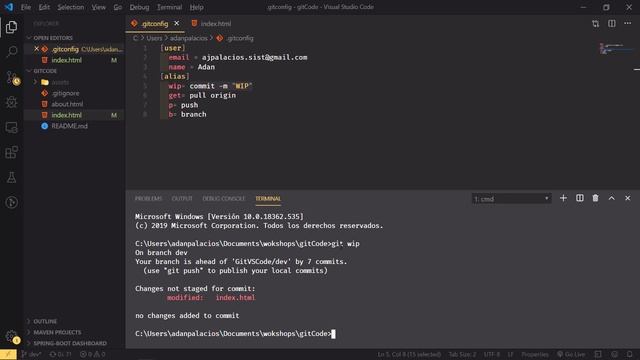Viewport: 640px width, 360px height.
Task: Select index.html in Open Editors list
Action: click(74, 60)
